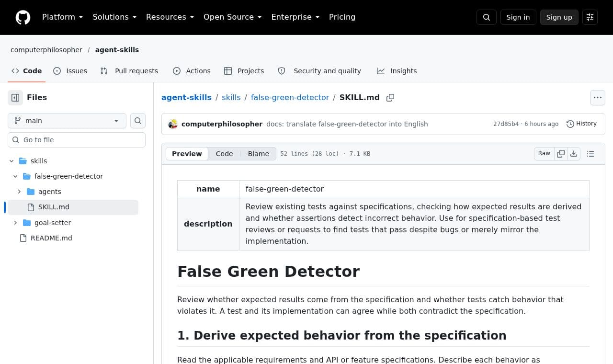Click the goal-setter folder icon
This screenshot has height=364, width=613.
point(27,223)
